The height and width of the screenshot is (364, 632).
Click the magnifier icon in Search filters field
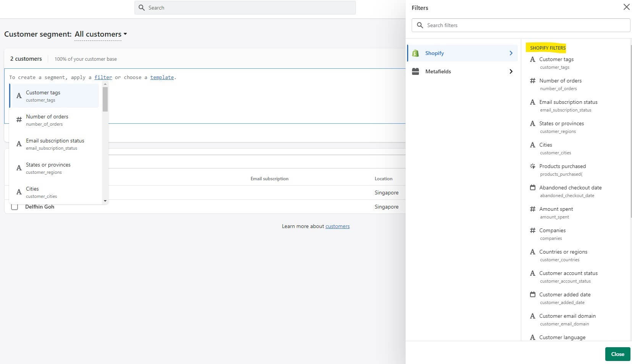coord(420,25)
